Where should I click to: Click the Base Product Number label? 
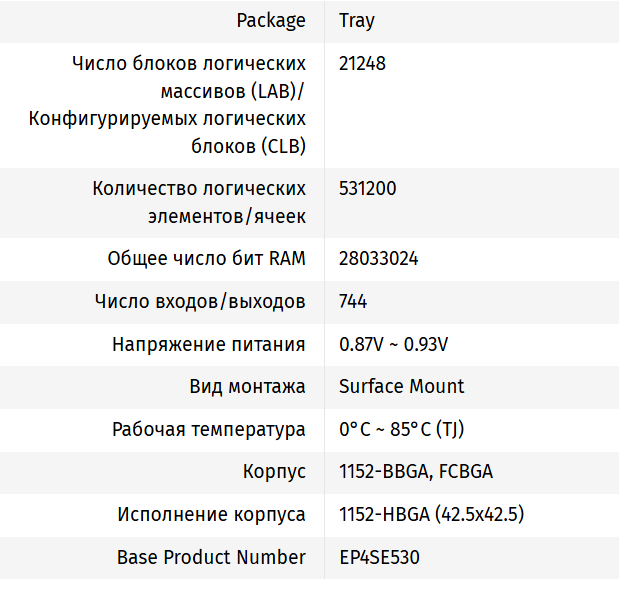click(x=212, y=557)
